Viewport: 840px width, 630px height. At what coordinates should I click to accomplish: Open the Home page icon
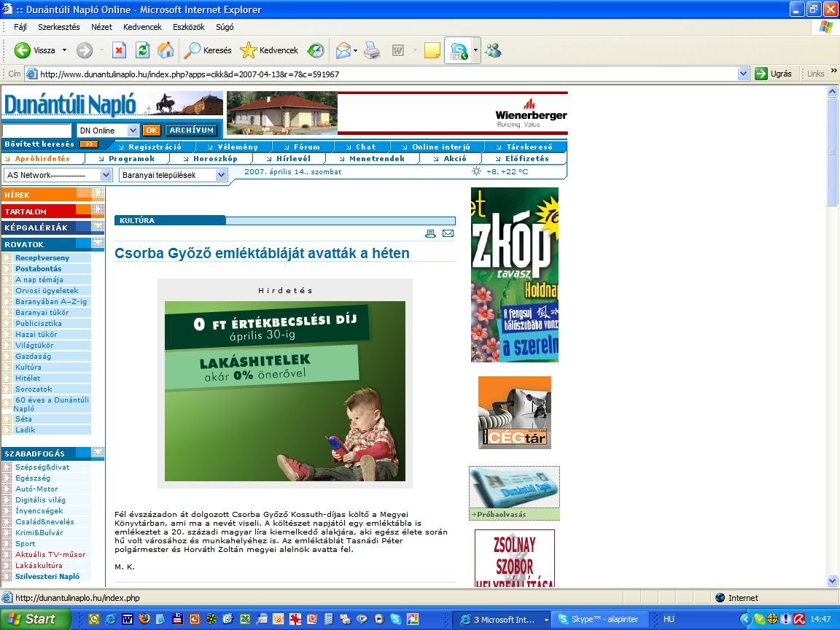tap(166, 50)
